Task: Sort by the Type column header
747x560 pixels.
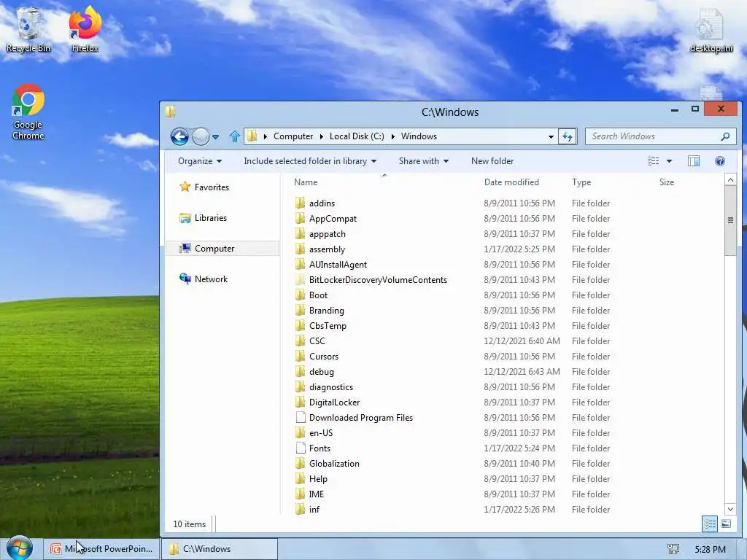Action: [x=581, y=182]
